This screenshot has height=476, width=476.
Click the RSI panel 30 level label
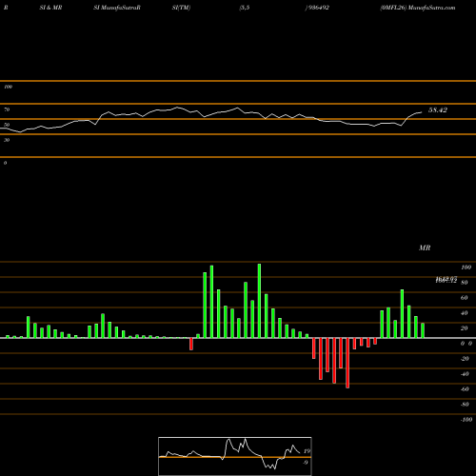[x=7, y=140]
